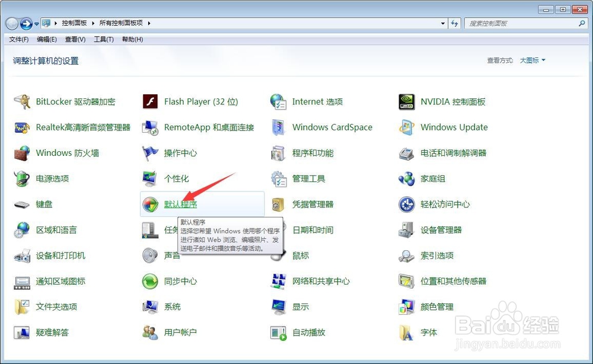Click the 轻松访问中心 icon
The image size is (593, 364).
click(x=407, y=205)
